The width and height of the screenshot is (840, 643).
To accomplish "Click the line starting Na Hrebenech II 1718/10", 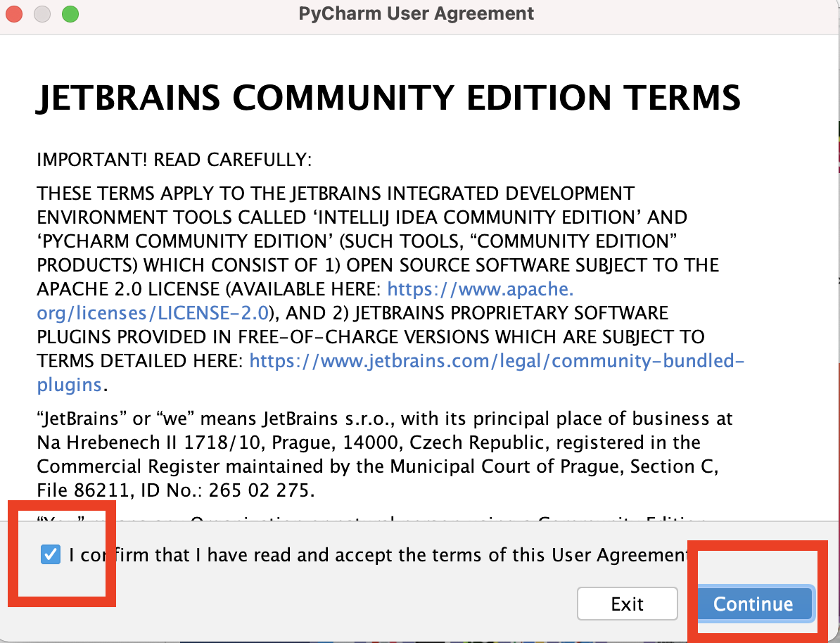I will click(x=369, y=443).
